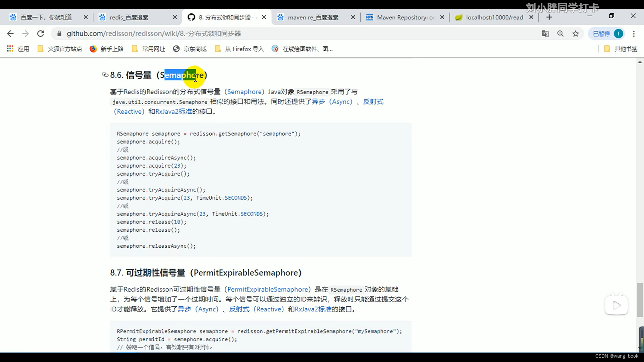Open the RxJava2标准 link in section 8.6

click(x=173, y=112)
